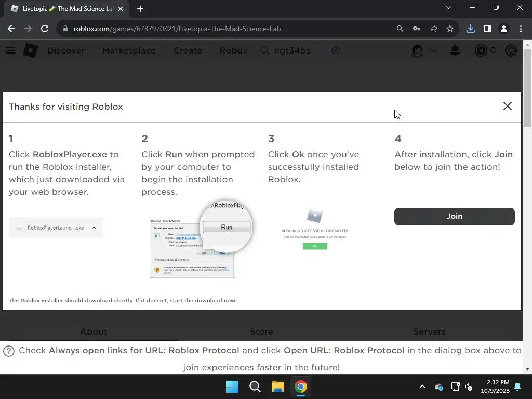Screen dimensions: 532x399
Task: Open Discover in Roblox navigation
Action: (x=66, y=50)
